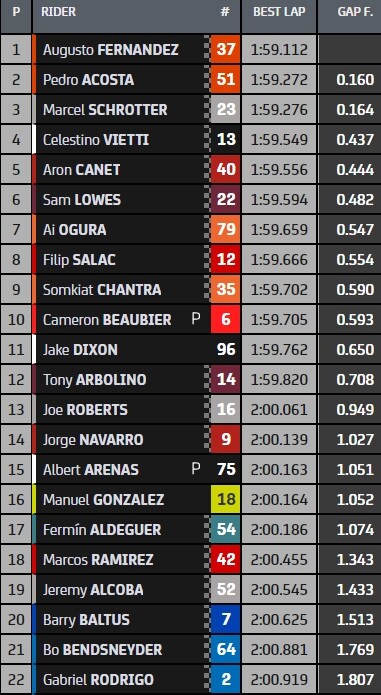Open Bo BENDSNEYDER rider name
381x695 pixels.
[103, 650]
